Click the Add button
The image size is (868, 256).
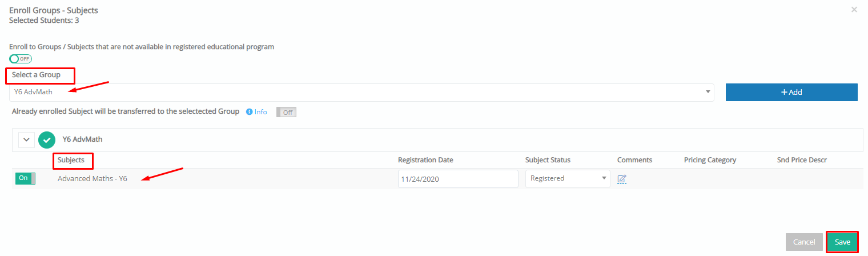(x=791, y=92)
